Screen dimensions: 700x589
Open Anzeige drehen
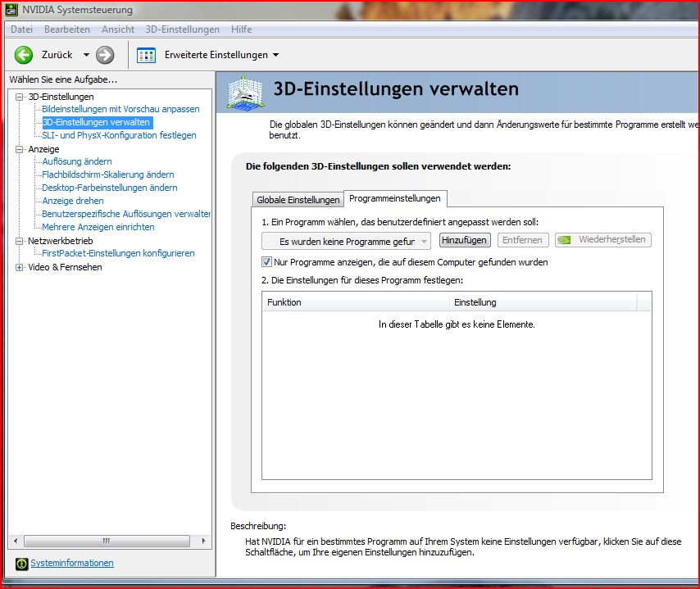point(73,201)
